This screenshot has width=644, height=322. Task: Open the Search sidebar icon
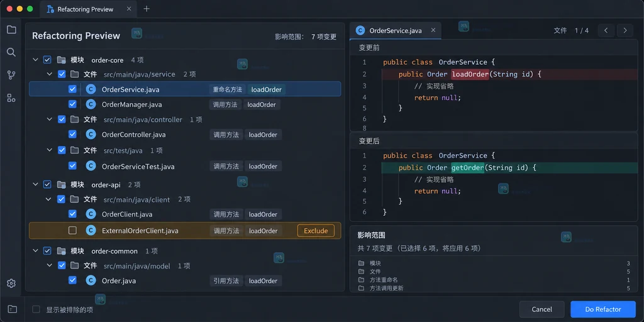[11, 52]
